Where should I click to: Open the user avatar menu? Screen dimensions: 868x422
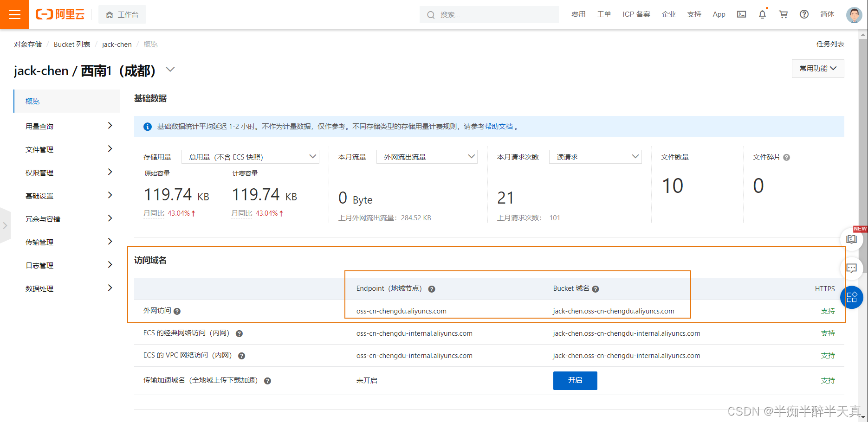(854, 14)
